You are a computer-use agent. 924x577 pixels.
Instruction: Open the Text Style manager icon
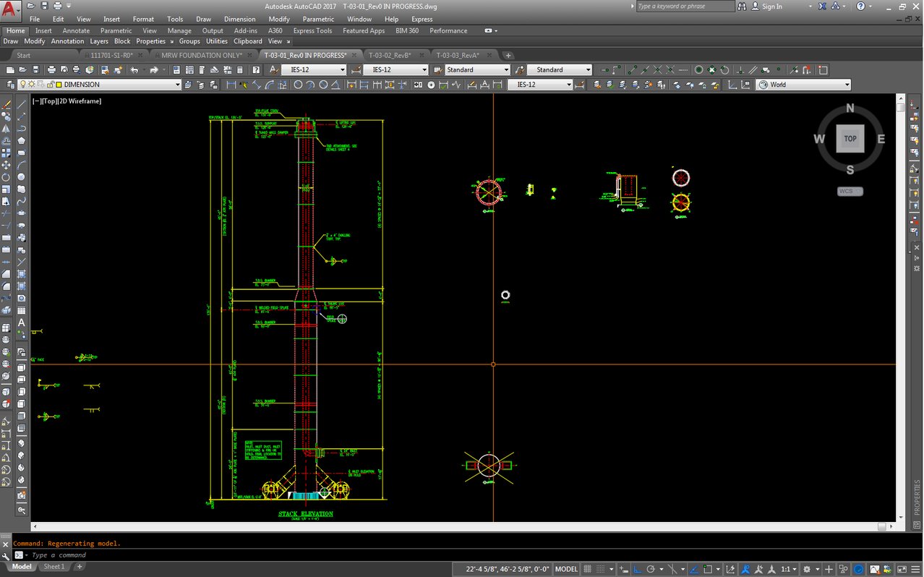pyautogui.click(x=274, y=70)
